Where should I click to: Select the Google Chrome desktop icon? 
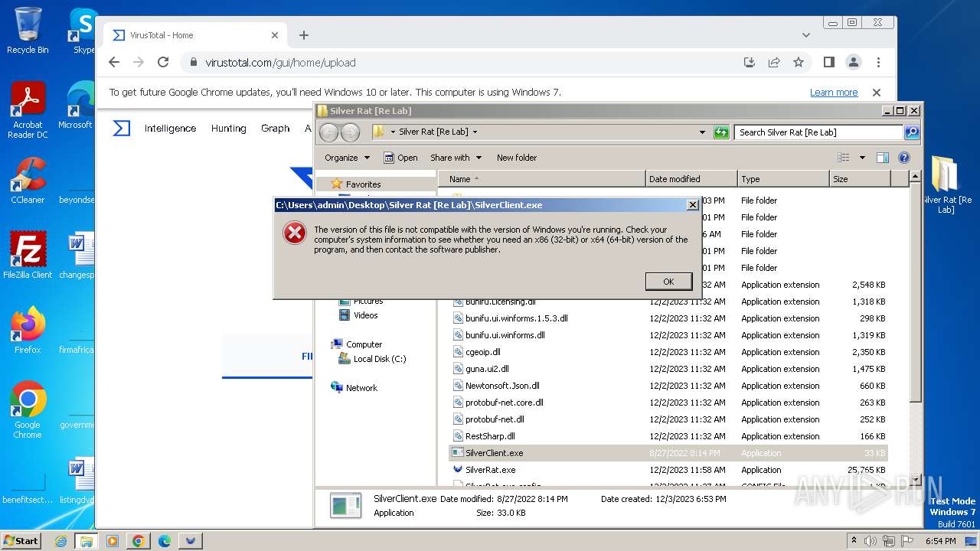tap(28, 409)
